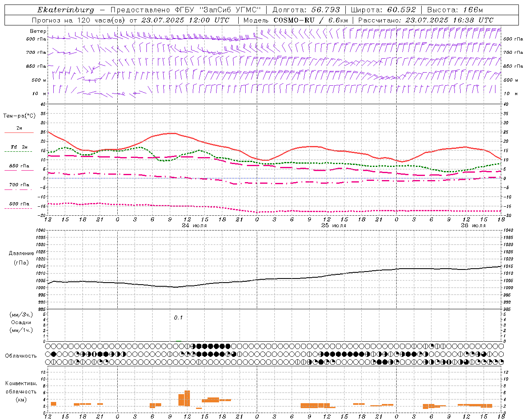
Task: Select the 'Модель COSMO-RU / 6.6км' text
Action: (296, 20)
